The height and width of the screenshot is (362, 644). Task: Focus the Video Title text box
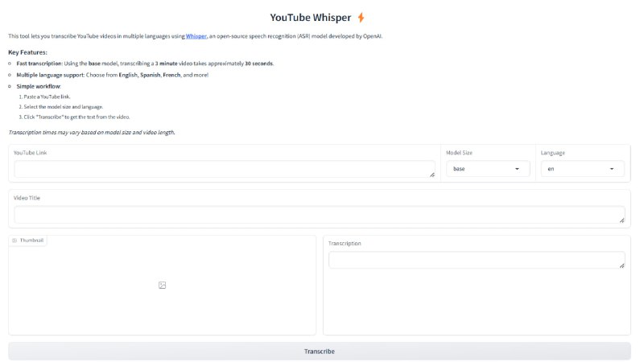coord(318,215)
